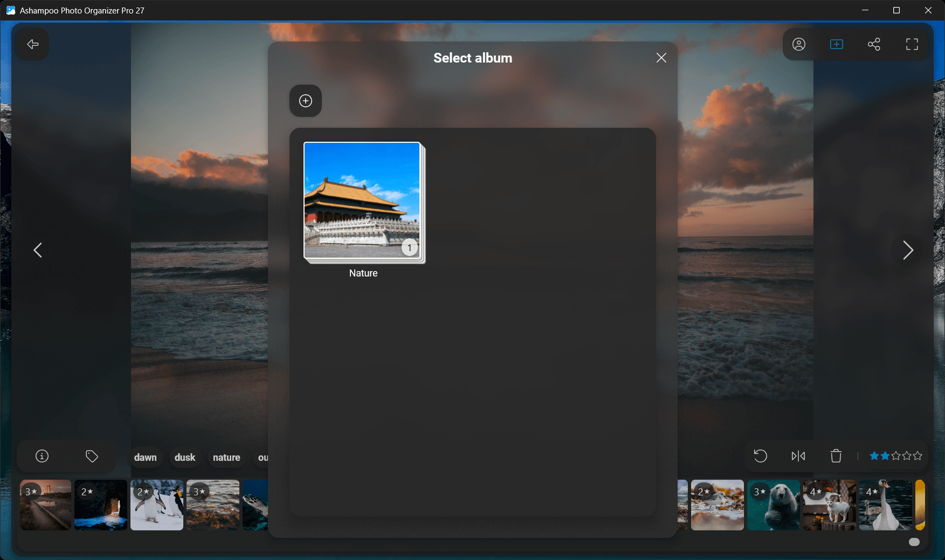
Task: Open the photo info panel
Action: (x=42, y=457)
